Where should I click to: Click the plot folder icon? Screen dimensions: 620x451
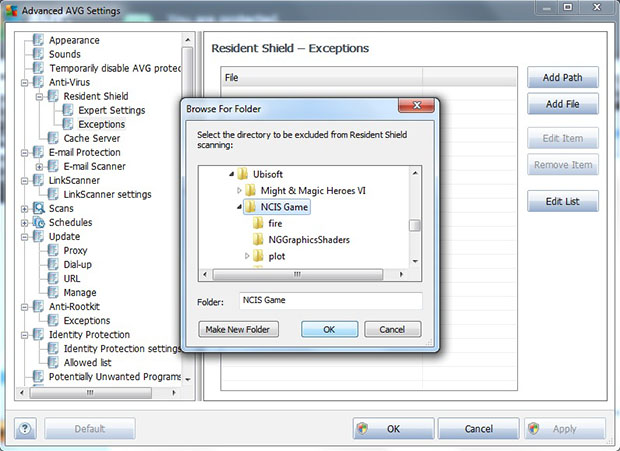tap(258, 256)
